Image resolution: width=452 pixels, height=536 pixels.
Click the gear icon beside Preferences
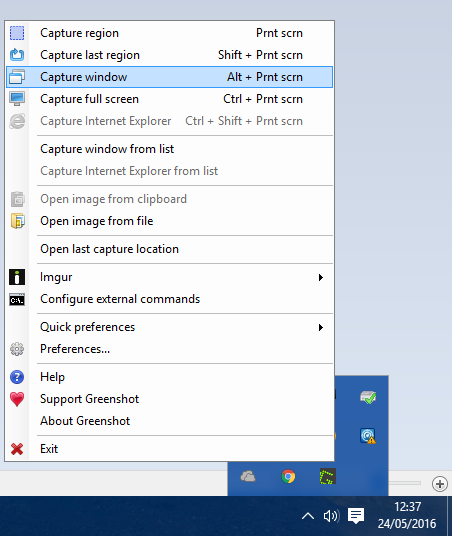click(x=17, y=349)
